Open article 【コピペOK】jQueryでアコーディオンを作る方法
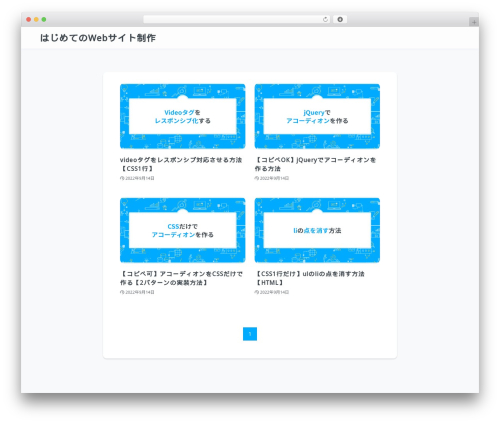This screenshot has width=500, height=423. click(315, 164)
